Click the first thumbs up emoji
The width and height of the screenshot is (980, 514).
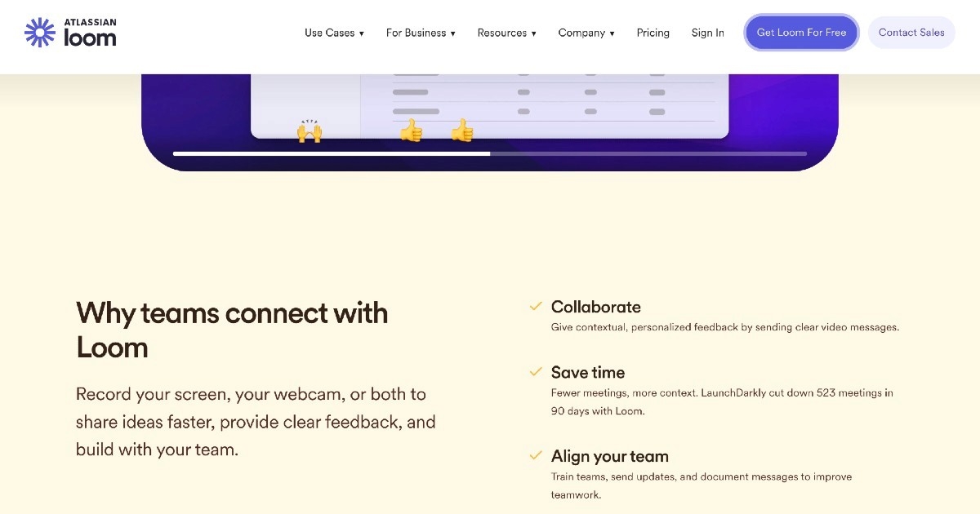411,130
